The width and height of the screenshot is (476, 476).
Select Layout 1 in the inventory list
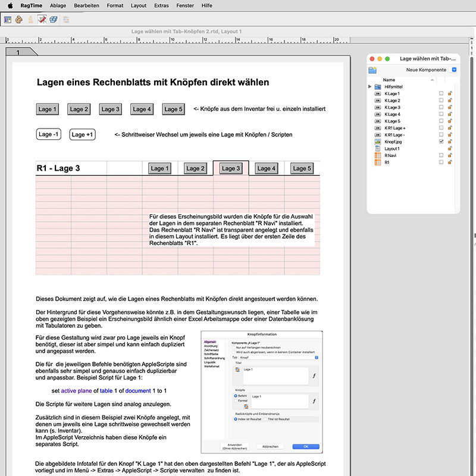coord(392,148)
